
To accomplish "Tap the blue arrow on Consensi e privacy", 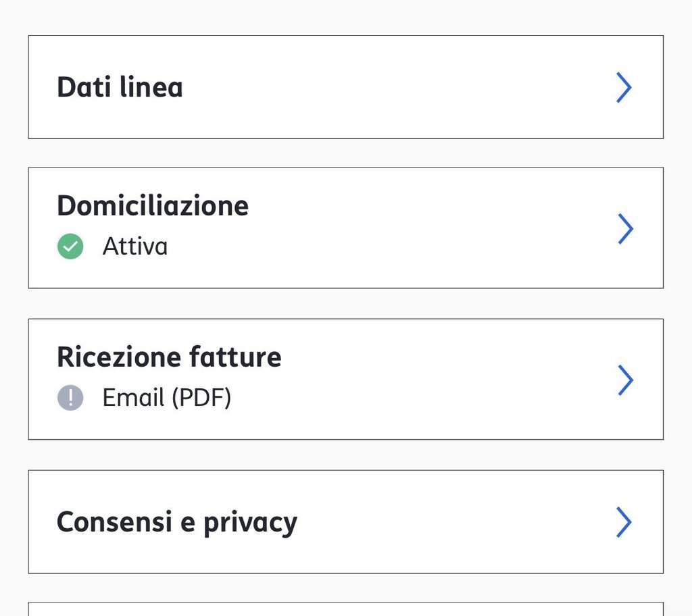I will click(624, 522).
